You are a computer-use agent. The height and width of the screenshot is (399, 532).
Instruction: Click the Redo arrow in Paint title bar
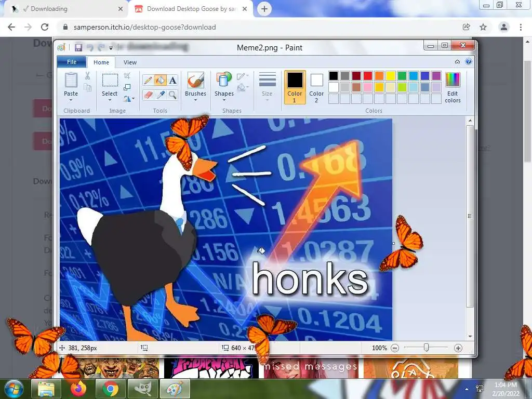coord(101,47)
